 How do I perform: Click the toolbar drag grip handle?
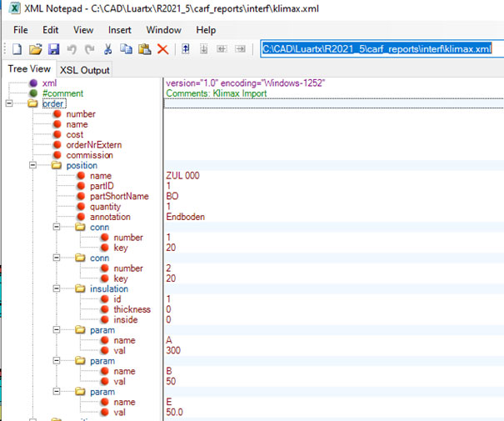pos(5,49)
